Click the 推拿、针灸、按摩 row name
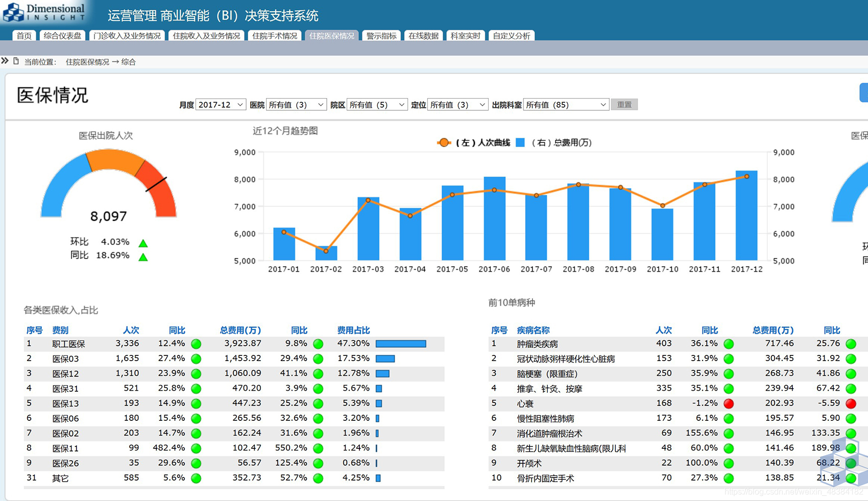 pyautogui.click(x=549, y=389)
